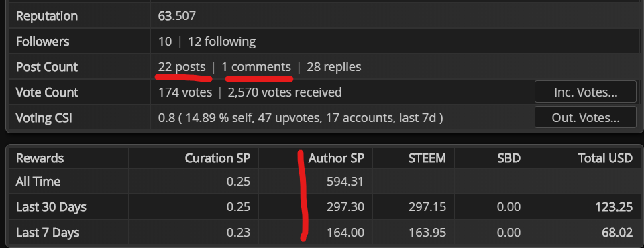Click the Reputation value 63.507

pos(177,17)
